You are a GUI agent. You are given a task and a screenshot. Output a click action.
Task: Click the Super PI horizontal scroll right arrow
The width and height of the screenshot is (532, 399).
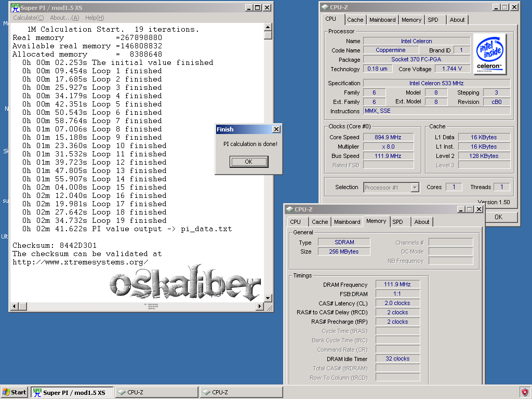[x=260, y=307]
